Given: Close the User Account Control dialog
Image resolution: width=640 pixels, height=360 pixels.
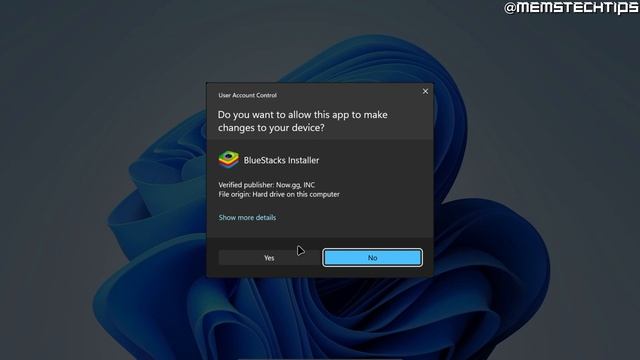Looking at the screenshot, I should click(425, 91).
